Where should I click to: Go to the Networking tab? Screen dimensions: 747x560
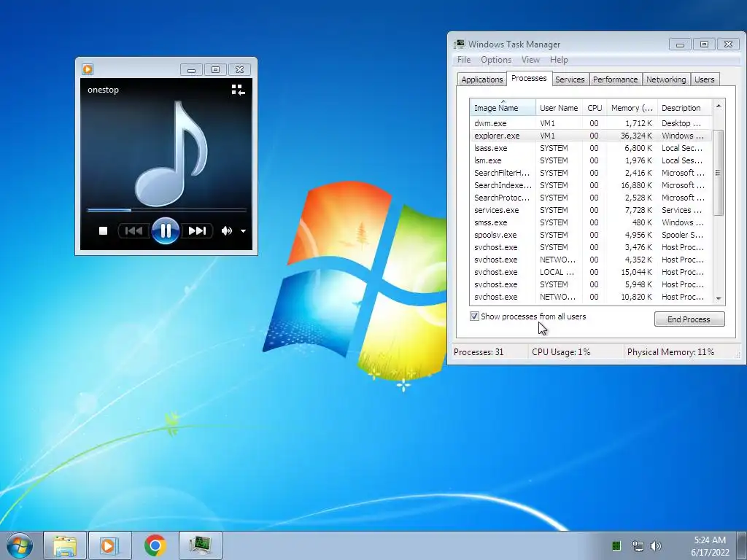(x=666, y=79)
